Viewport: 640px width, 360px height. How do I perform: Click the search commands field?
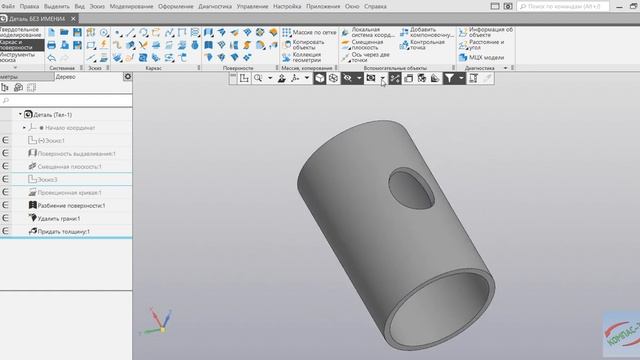[x=563, y=7]
